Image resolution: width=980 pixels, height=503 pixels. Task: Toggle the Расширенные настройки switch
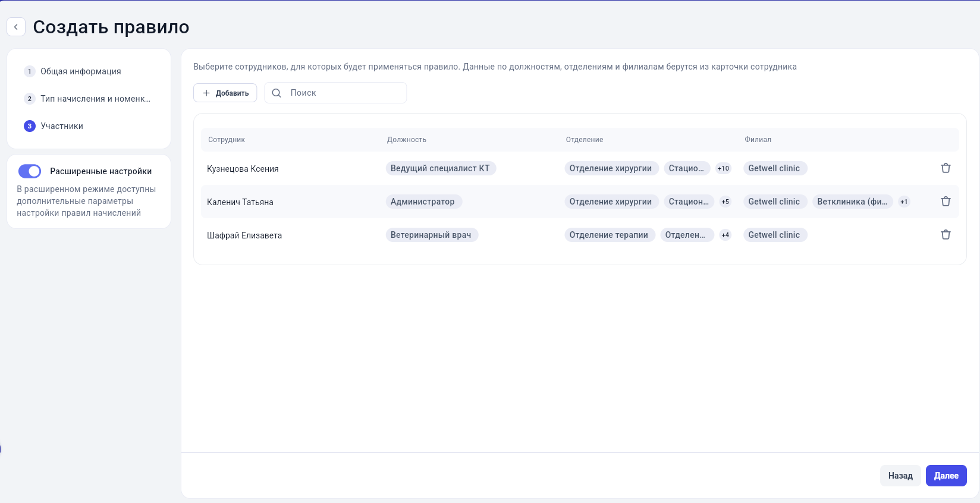pos(30,171)
